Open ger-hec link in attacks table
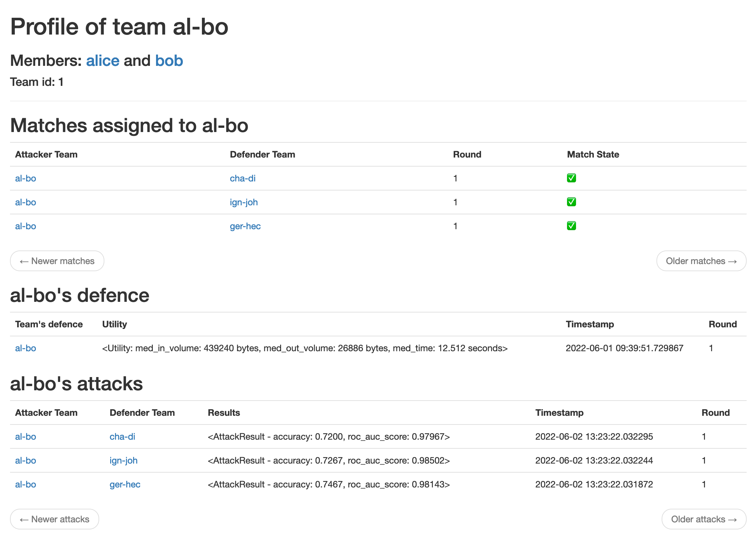The height and width of the screenshot is (542, 756). [125, 484]
